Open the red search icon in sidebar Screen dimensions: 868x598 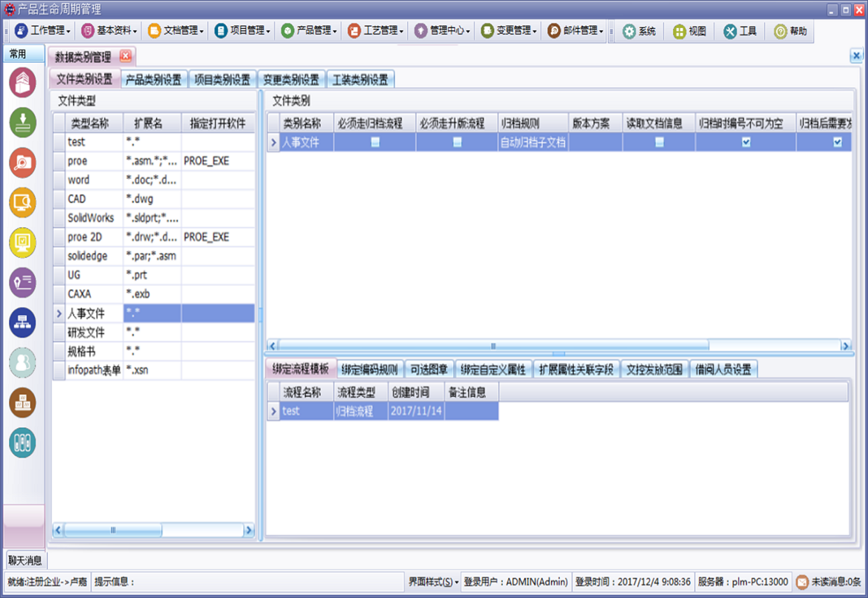tap(22, 163)
